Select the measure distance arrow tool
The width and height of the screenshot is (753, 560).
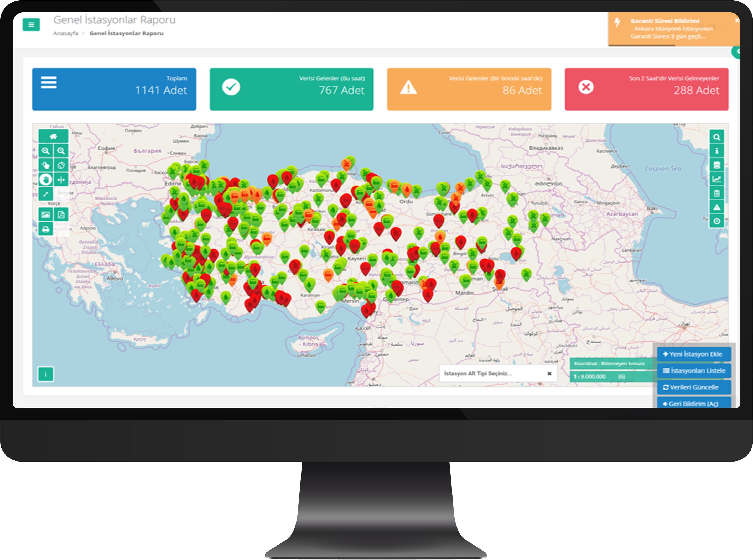click(46, 194)
